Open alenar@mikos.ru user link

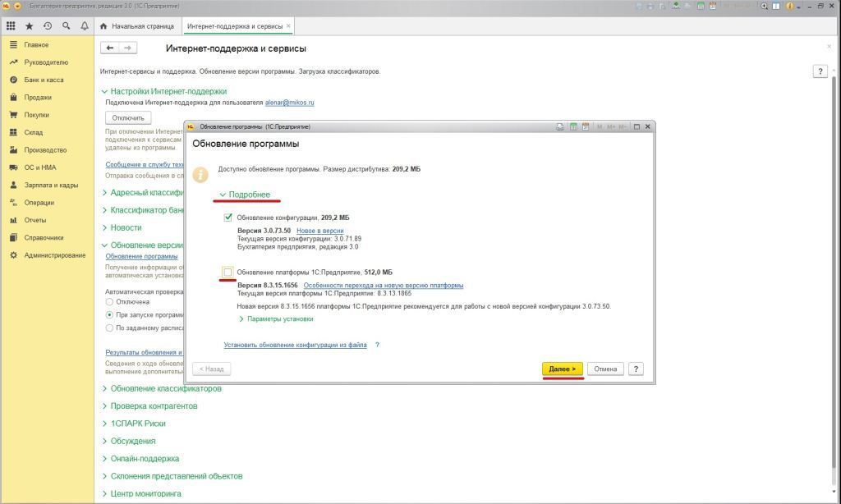[x=290, y=103]
